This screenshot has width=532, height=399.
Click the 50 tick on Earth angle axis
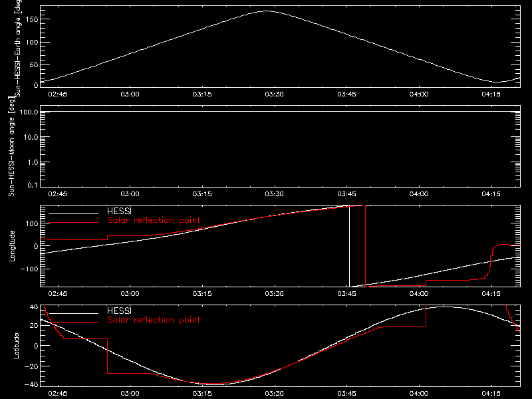point(34,65)
